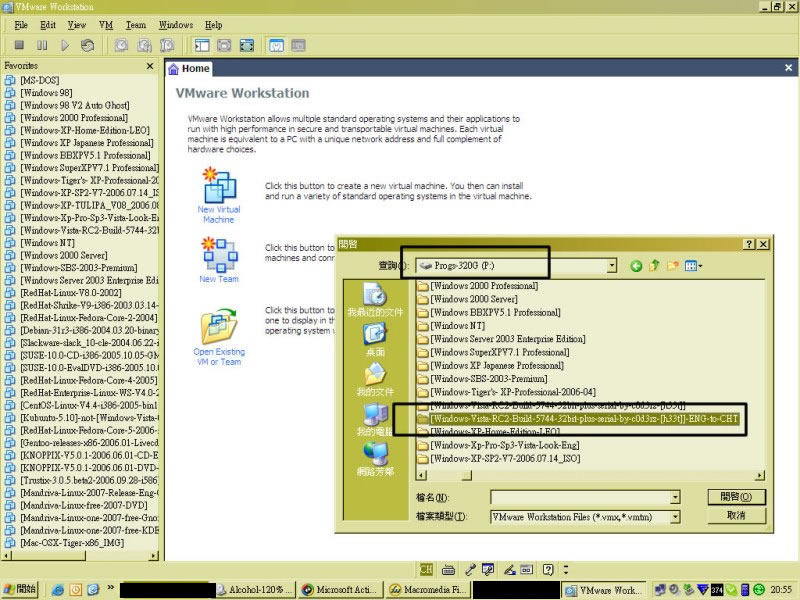Click the Summary view toolbar icon
The image size is (800, 600).
click(x=276, y=45)
